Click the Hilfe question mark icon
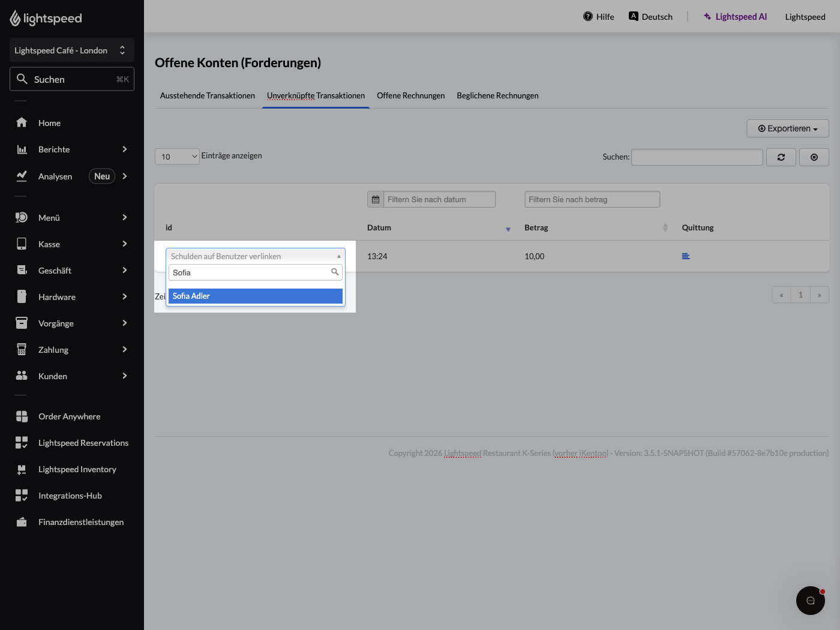The image size is (840, 630). click(x=588, y=16)
